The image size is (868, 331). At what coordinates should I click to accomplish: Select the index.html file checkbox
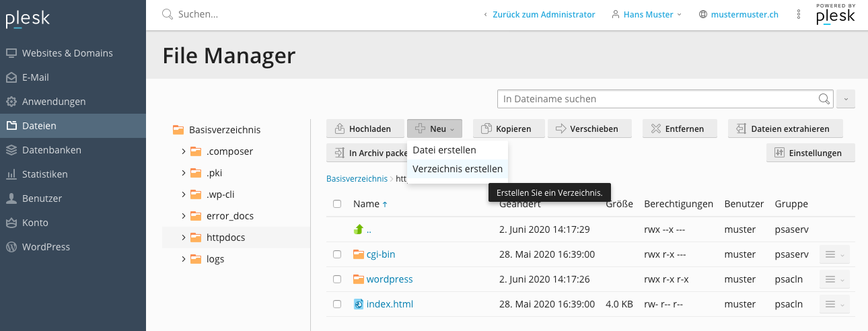click(x=337, y=304)
